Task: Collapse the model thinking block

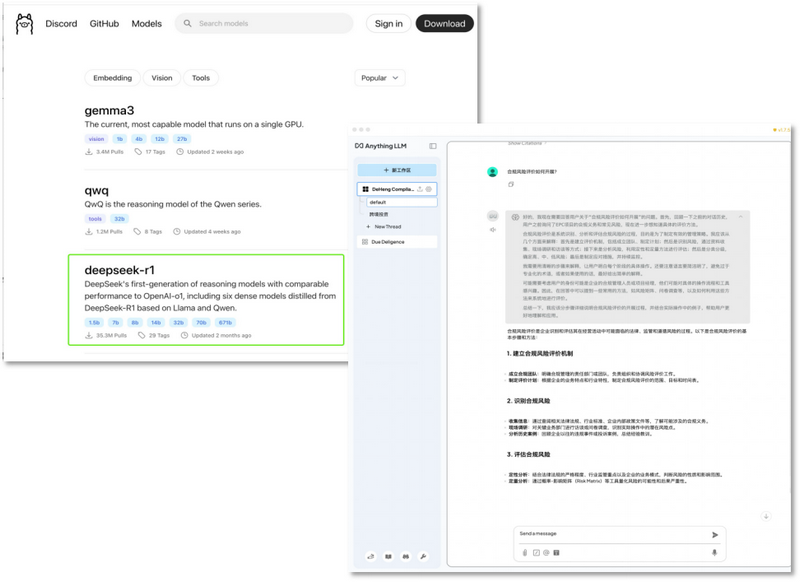Action: tap(740, 217)
